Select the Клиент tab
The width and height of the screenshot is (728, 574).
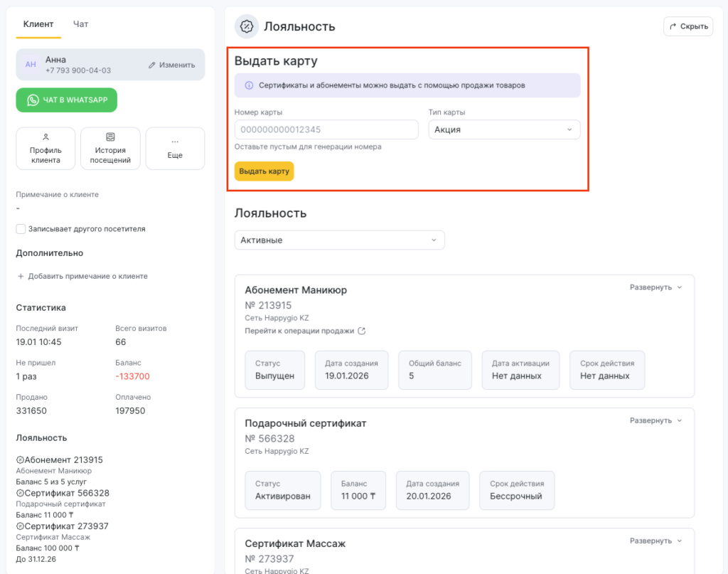pyautogui.click(x=38, y=24)
